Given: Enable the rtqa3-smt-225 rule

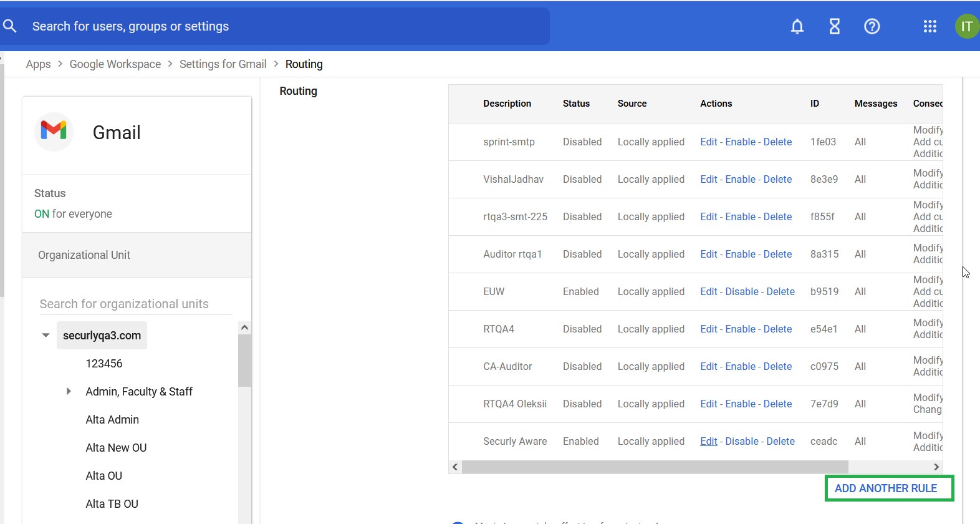Looking at the screenshot, I should [x=741, y=217].
